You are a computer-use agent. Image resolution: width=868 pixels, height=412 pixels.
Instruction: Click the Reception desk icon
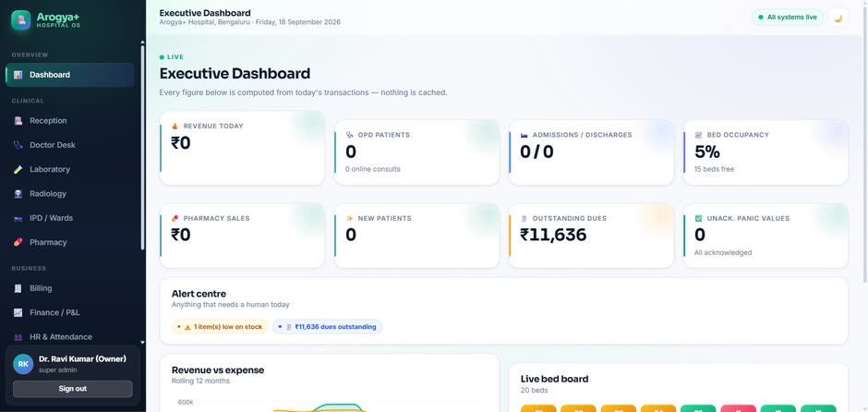tap(18, 121)
